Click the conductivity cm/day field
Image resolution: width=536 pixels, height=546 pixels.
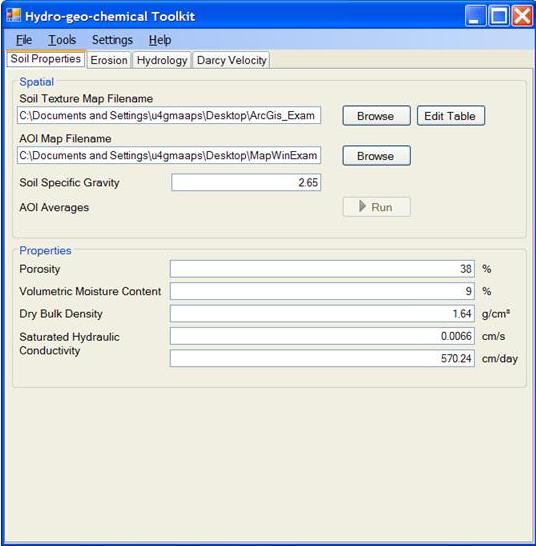point(322,358)
